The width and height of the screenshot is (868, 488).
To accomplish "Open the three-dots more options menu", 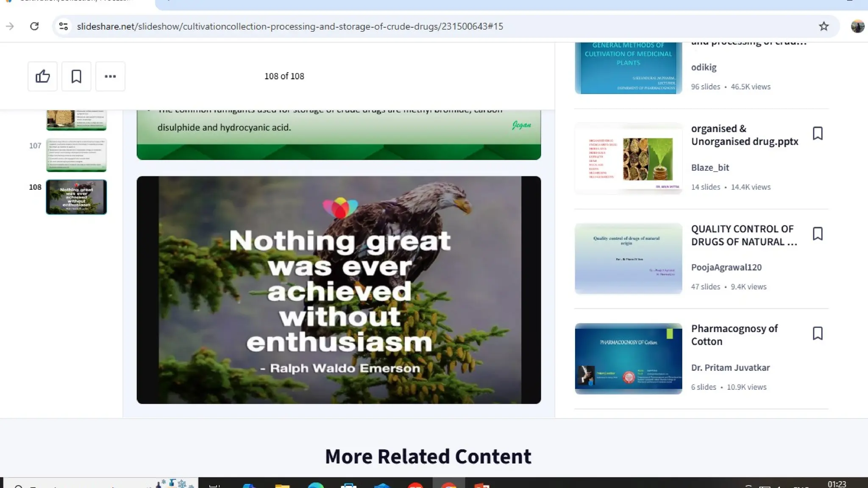I will point(110,76).
